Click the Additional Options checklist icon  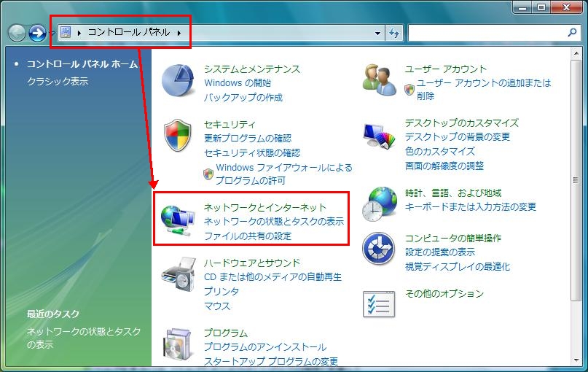(379, 303)
